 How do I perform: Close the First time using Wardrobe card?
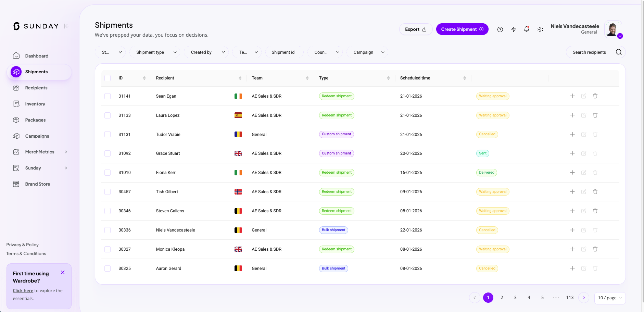coord(63,272)
